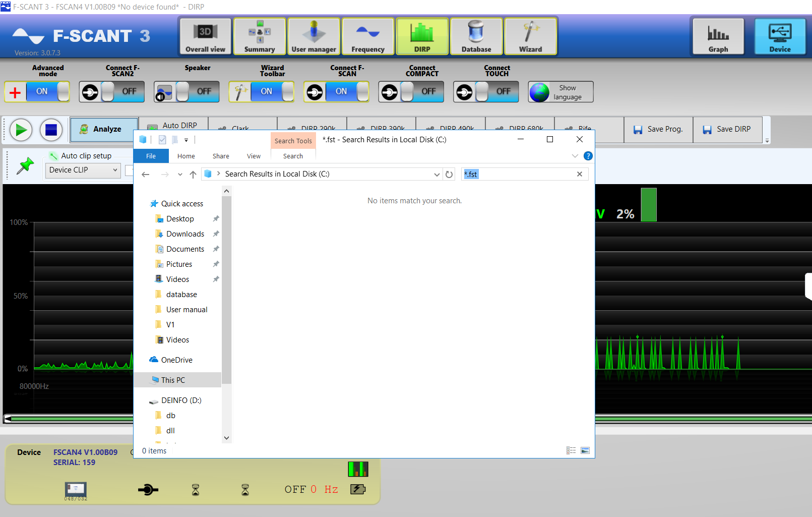Enable the Speaker toggle
The height and width of the screenshot is (517, 812).
186,91
